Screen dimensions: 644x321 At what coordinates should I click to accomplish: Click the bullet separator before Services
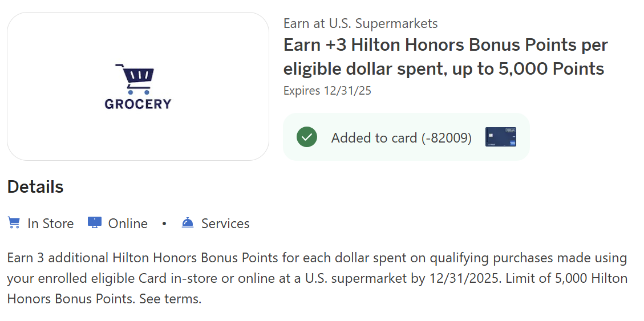[164, 224]
